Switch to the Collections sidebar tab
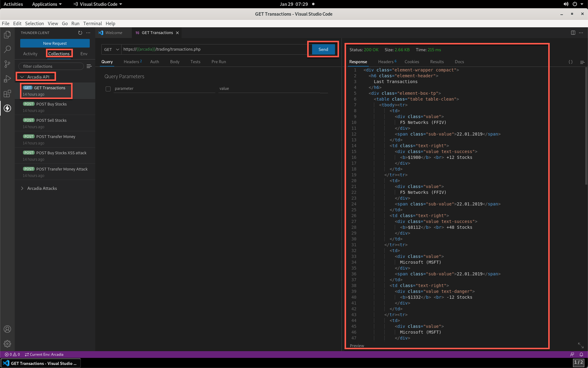Image resolution: width=588 pixels, height=368 pixels. click(x=59, y=54)
